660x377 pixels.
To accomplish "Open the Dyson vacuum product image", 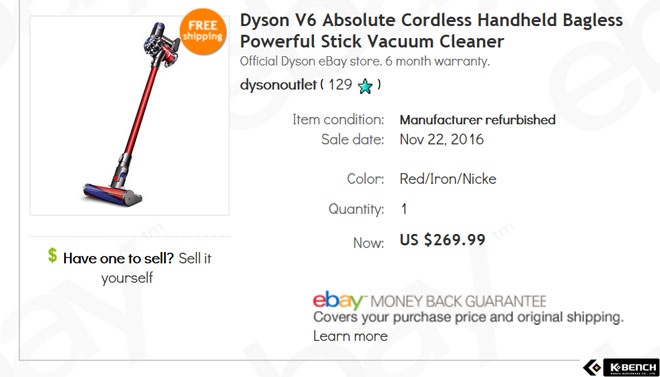I will (130, 116).
